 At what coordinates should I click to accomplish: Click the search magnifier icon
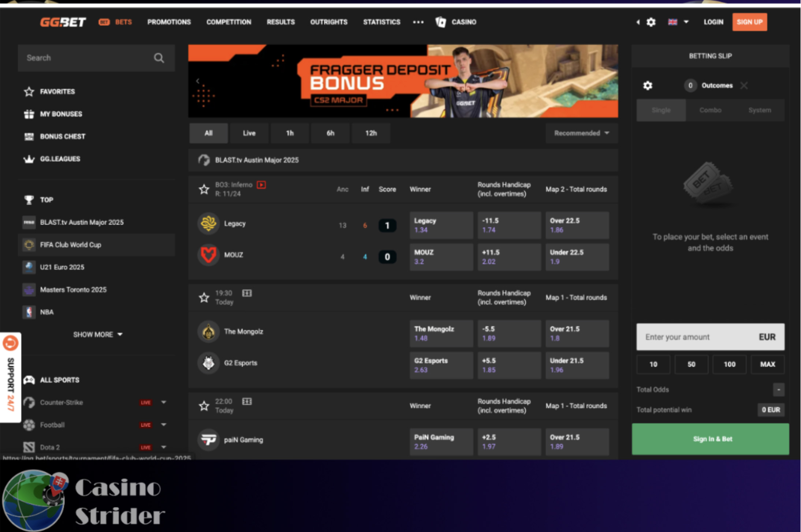(159, 58)
